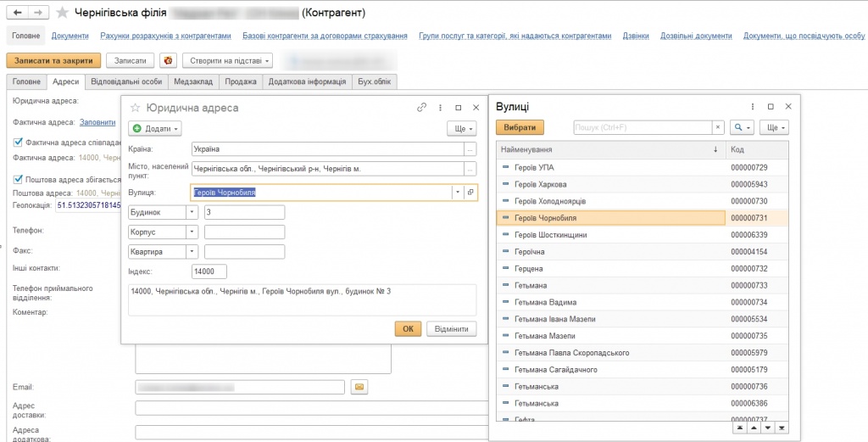Switch to the Медзаклад tab
Screen dimensions: 868x442
pyautogui.click(x=193, y=81)
